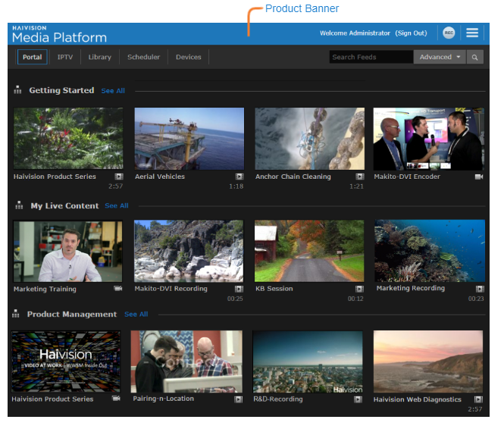
Task: Open See All for Product Management
Action: tap(136, 315)
